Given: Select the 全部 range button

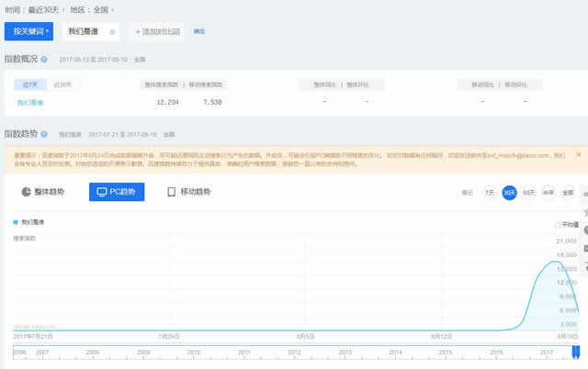Looking at the screenshot, I should pos(568,193).
